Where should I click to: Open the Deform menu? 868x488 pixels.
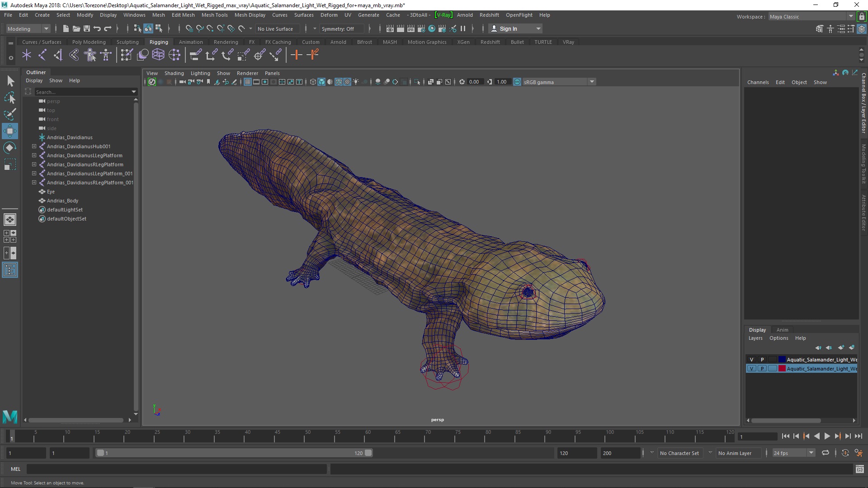coord(329,15)
